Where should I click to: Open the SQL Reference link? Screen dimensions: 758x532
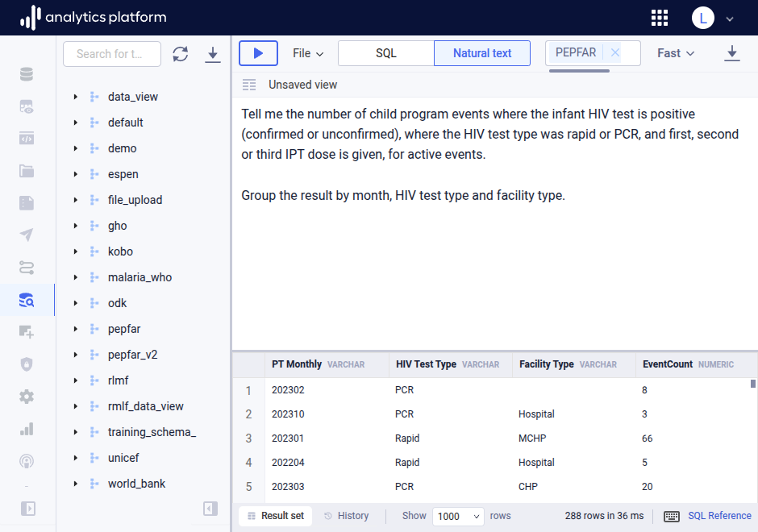click(720, 516)
